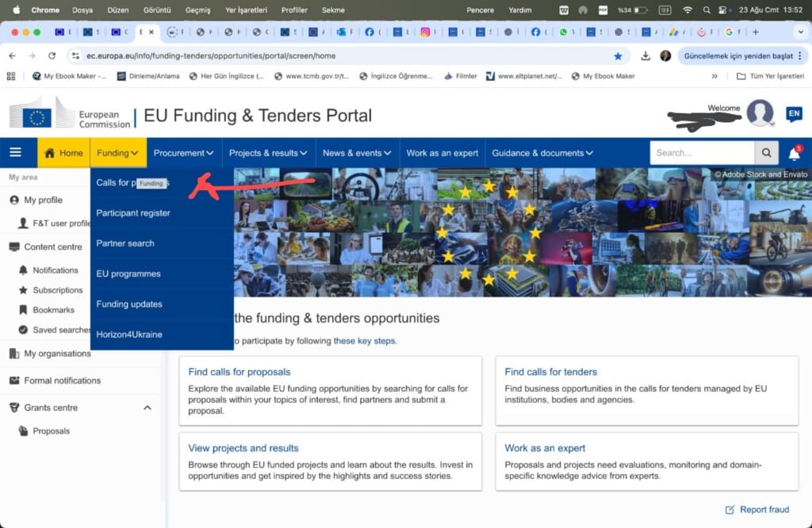Switch language using the EN icon
Image resolution: width=812 pixels, height=528 pixels.
(794, 113)
